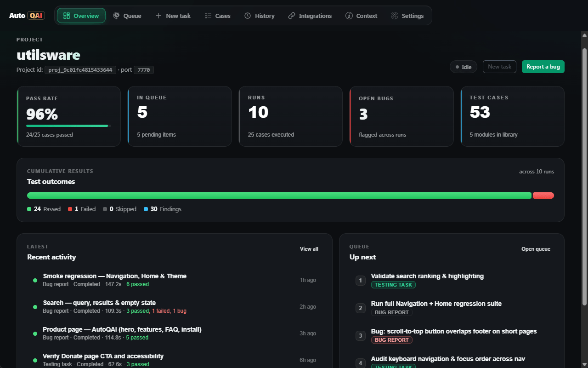Open Bug: scroll-to-top button overlaps footer

tap(454, 331)
